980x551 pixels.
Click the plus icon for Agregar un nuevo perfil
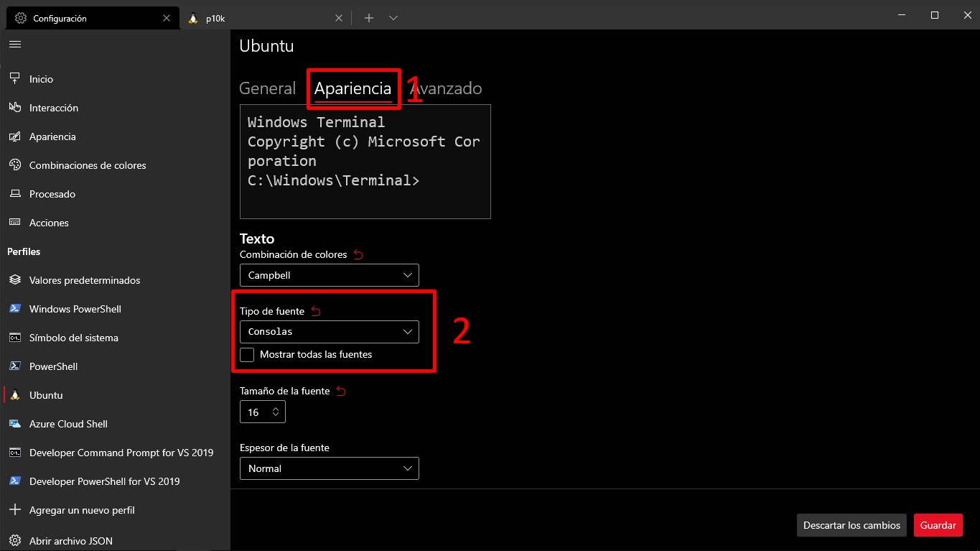(15, 510)
